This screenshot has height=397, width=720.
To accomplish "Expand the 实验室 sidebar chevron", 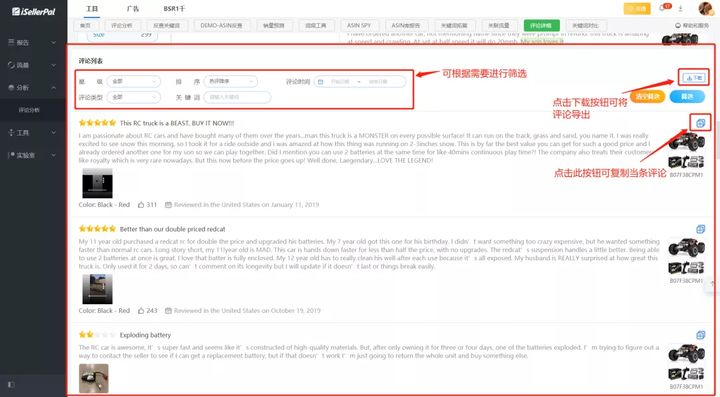I will click(x=53, y=155).
